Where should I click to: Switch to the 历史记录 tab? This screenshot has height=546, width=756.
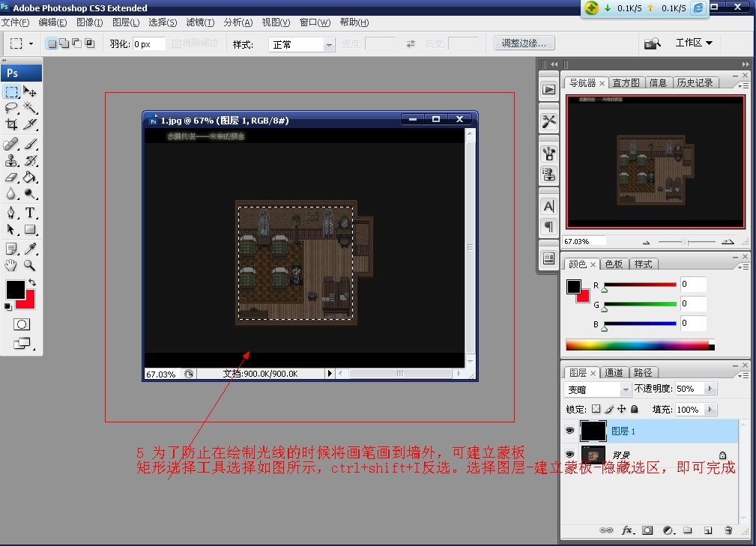695,83
